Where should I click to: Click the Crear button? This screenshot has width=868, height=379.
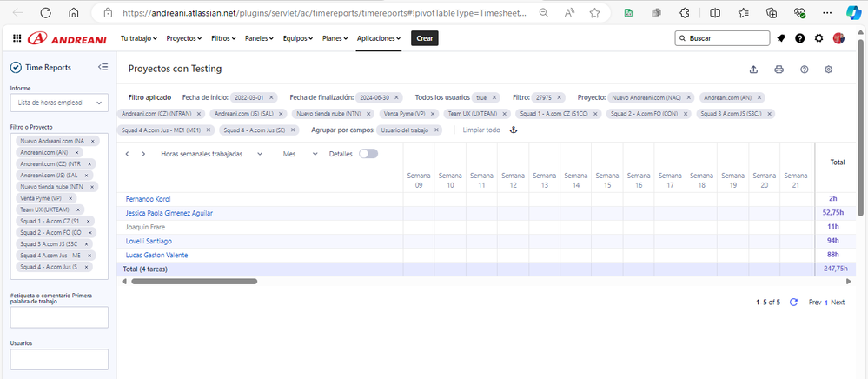(x=425, y=38)
